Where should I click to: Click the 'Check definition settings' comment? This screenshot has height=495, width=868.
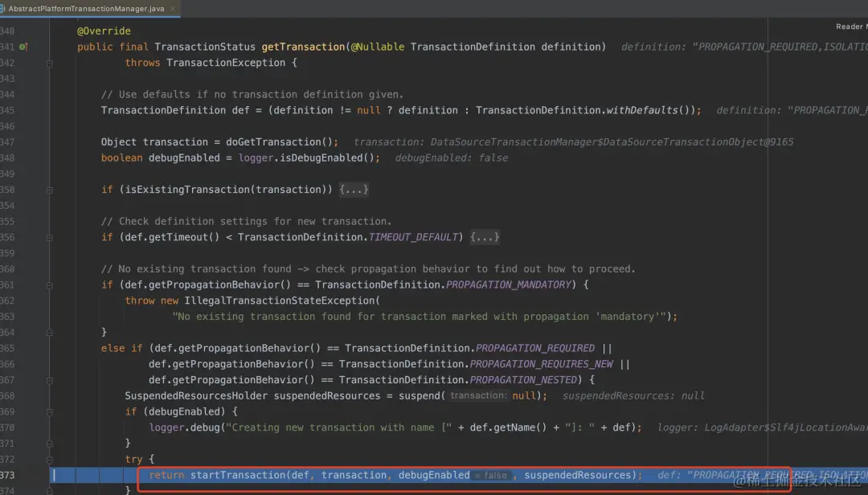247,222
